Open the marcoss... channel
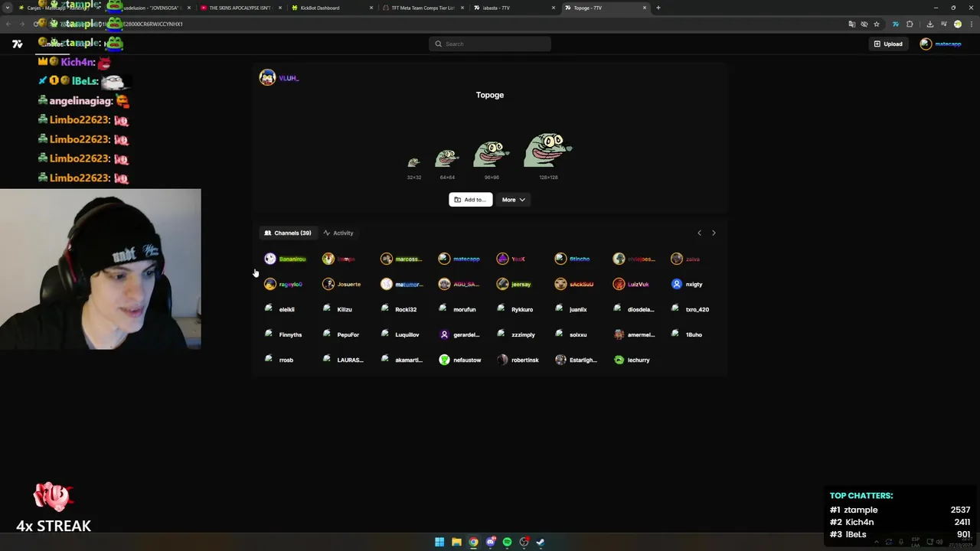The height and width of the screenshot is (551, 980). tap(401, 259)
